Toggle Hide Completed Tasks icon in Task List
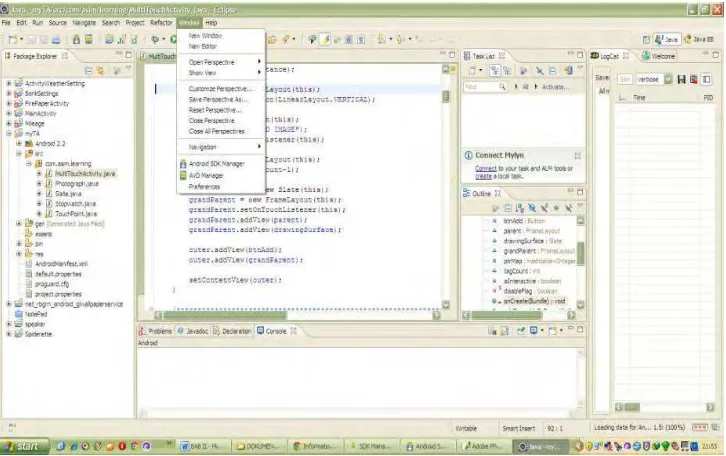Screen dimensions: 726x456 coord(539,71)
